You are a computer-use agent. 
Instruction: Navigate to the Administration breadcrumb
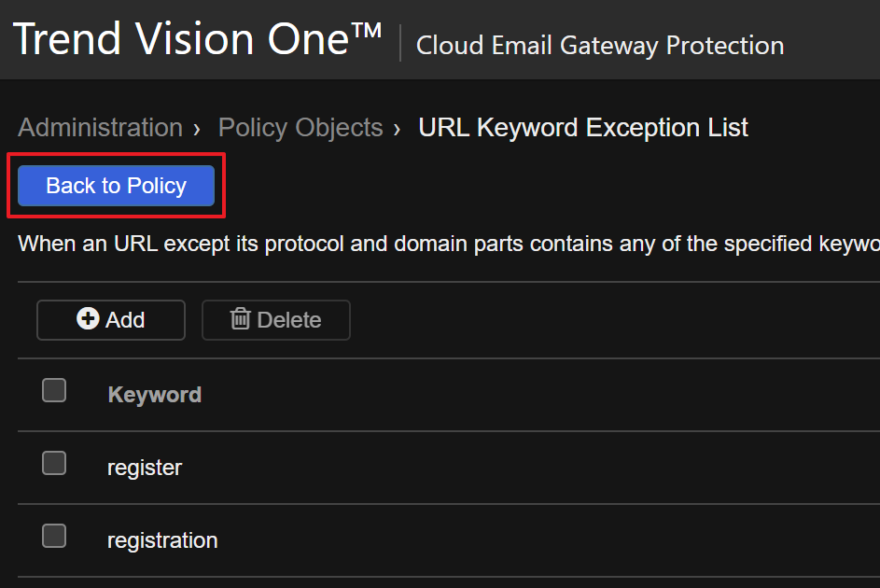tap(100, 128)
